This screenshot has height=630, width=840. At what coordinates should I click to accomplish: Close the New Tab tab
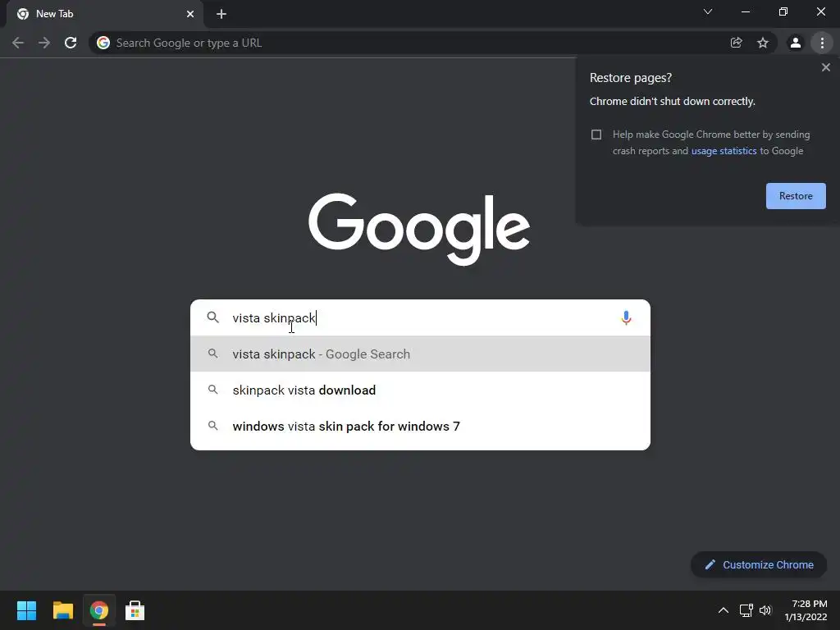click(x=190, y=14)
